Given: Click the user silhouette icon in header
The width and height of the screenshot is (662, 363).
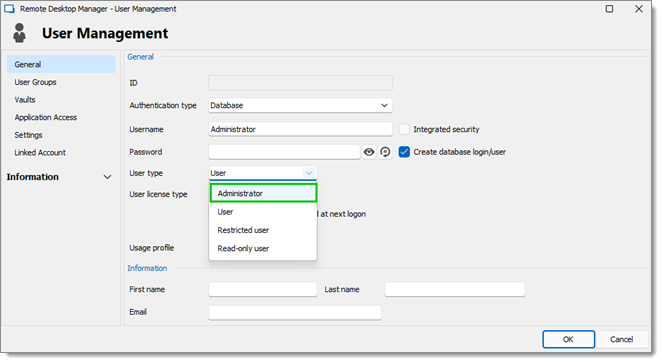Looking at the screenshot, I should [x=19, y=33].
